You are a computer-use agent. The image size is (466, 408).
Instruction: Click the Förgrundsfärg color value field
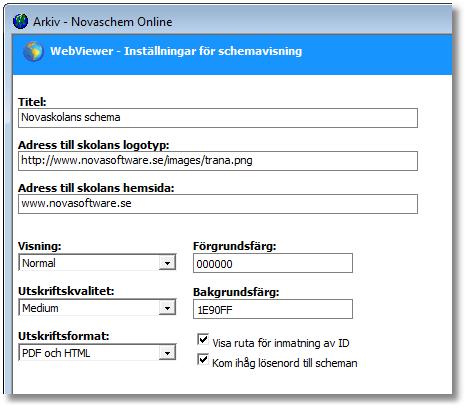273,263
